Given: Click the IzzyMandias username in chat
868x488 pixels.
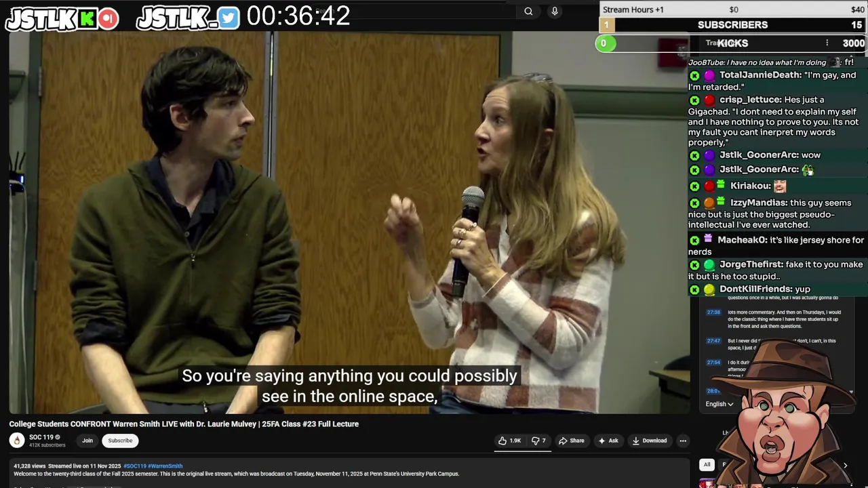Looking at the screenshot, I should click(759, 203).
